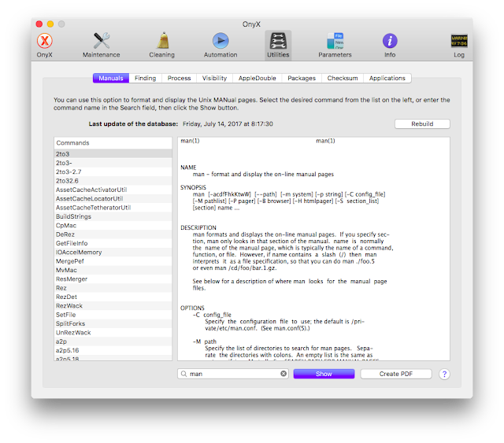Select the MvMac command
Image resolution: width=504 pixels, height=443 pixels.
click(113, 270)
